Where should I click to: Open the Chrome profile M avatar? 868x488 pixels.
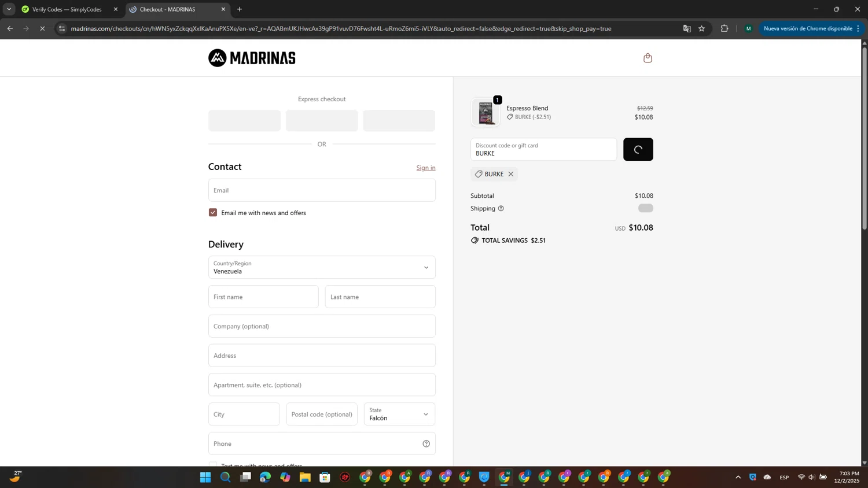pos(748,28)
